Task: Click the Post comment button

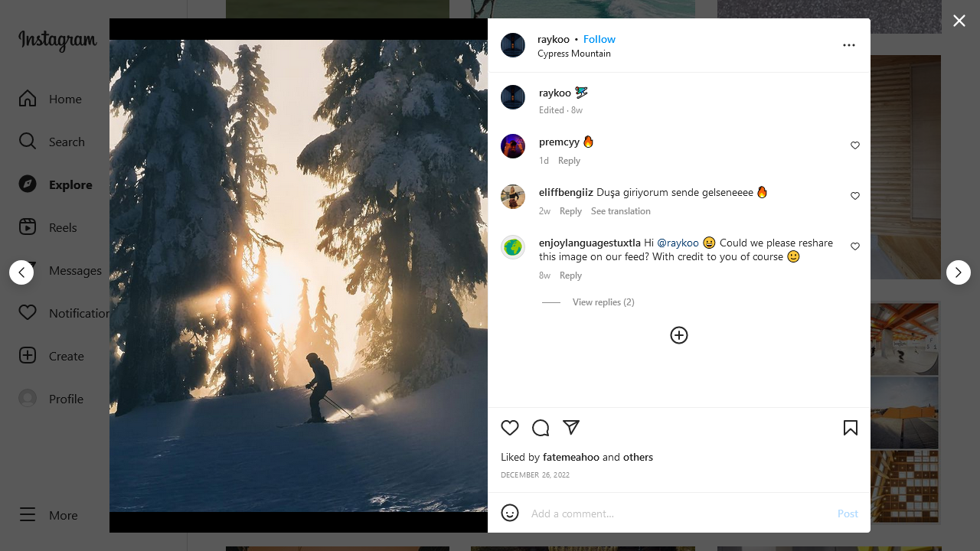Action: [x=848, y=514]
